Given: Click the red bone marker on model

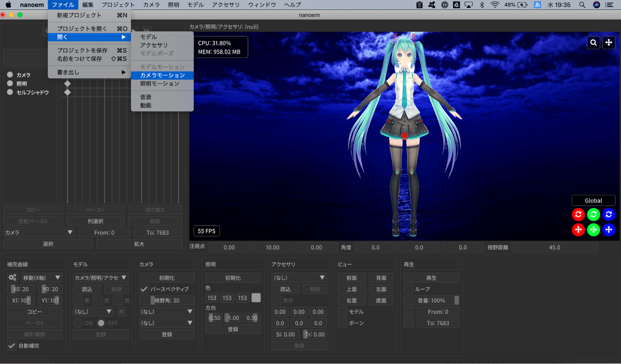Looking at the screenshot, I should click(x=404, y=136).
